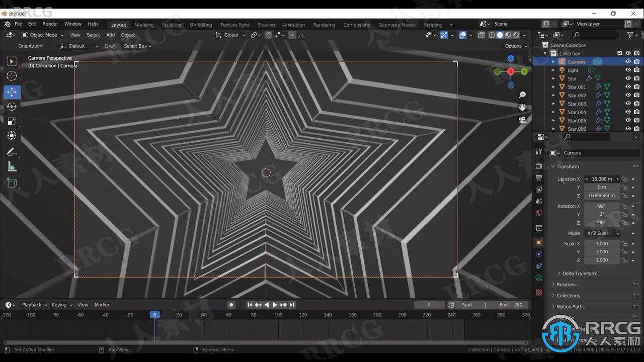Screen dimensions: 644x362
Task: Expand the Motion Paths panel
Action: [571, 307]
